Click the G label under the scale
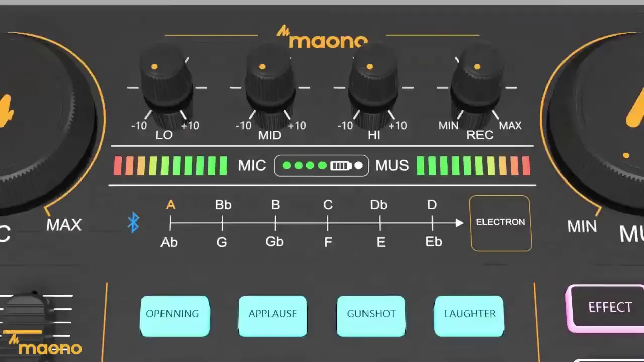The image size is (644, 362). pos(222,242)
